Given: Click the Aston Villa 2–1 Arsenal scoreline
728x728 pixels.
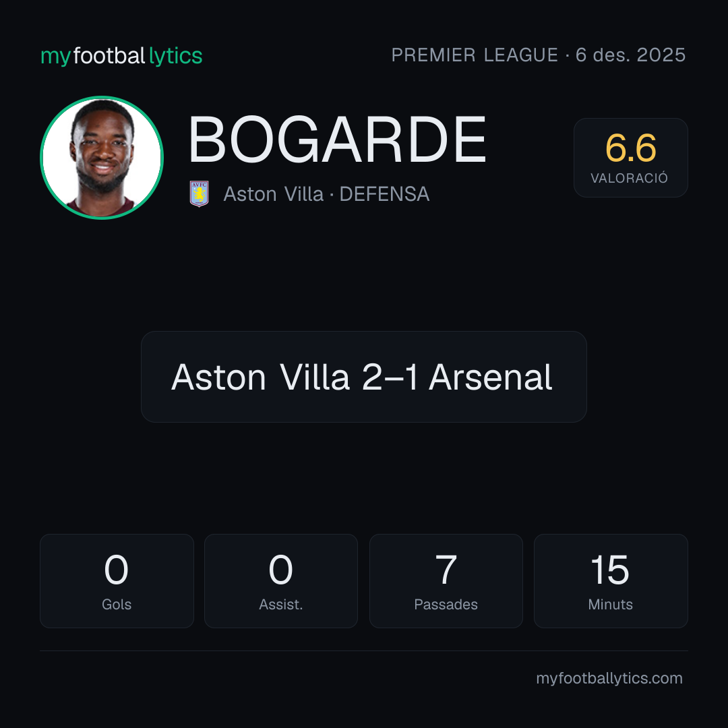Looking at the screenshot, I should [362, 377].
